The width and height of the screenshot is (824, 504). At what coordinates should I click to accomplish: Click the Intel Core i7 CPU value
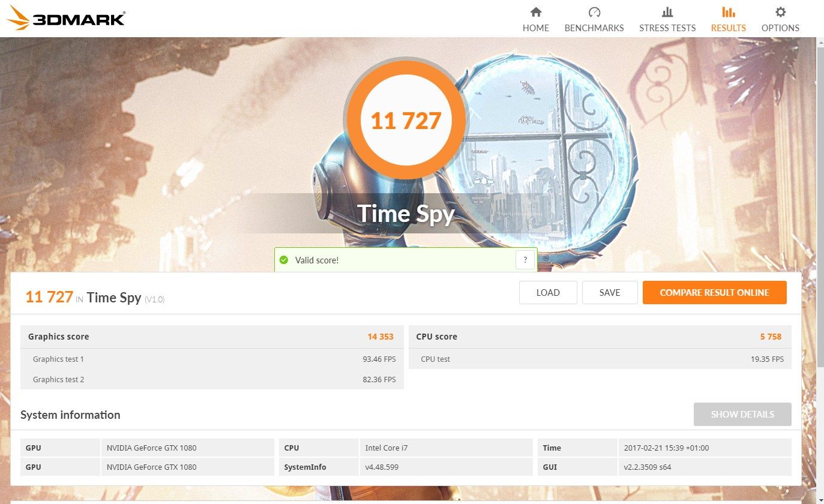pos(386,448)
